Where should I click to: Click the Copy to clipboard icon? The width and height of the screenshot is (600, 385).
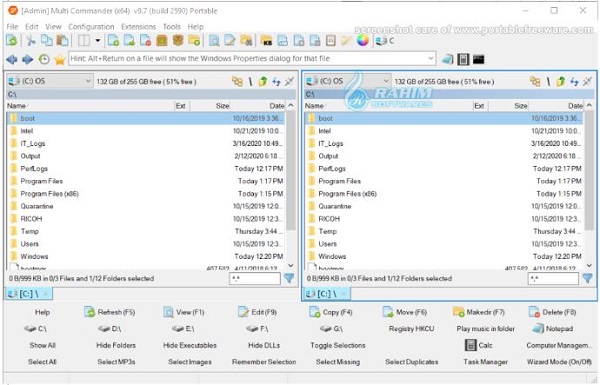[x=47, y=40]
